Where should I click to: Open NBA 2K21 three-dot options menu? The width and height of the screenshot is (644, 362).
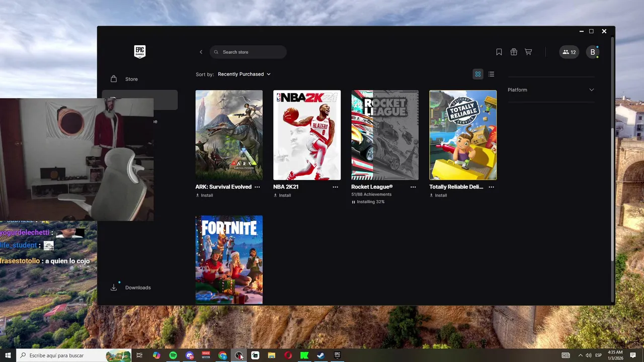pyautogui.click(x=336, y=187)
